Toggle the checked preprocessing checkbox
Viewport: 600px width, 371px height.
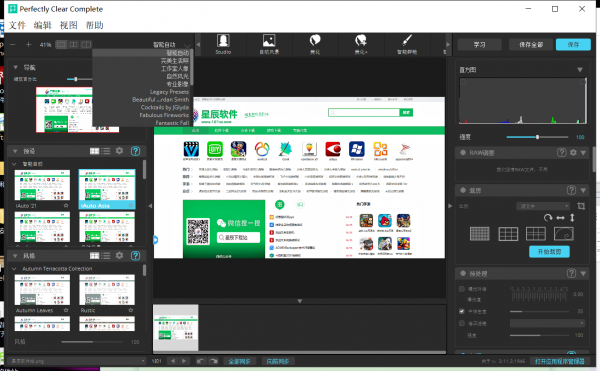pos(462,311)
